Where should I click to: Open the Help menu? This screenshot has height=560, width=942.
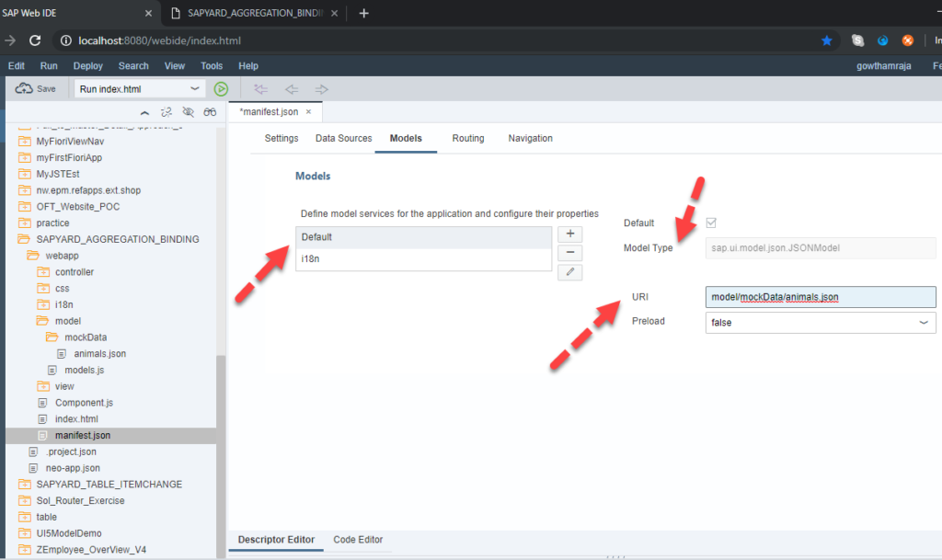point(248,66)
